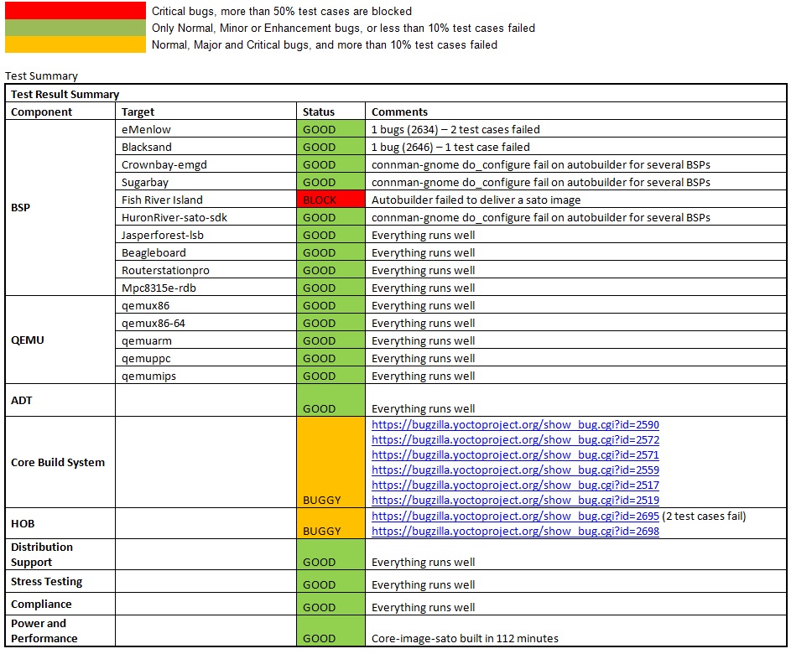Select the eMenlow target cell
Image resolution: width=812 pixels, height=654 pixels.
point(206,130)
